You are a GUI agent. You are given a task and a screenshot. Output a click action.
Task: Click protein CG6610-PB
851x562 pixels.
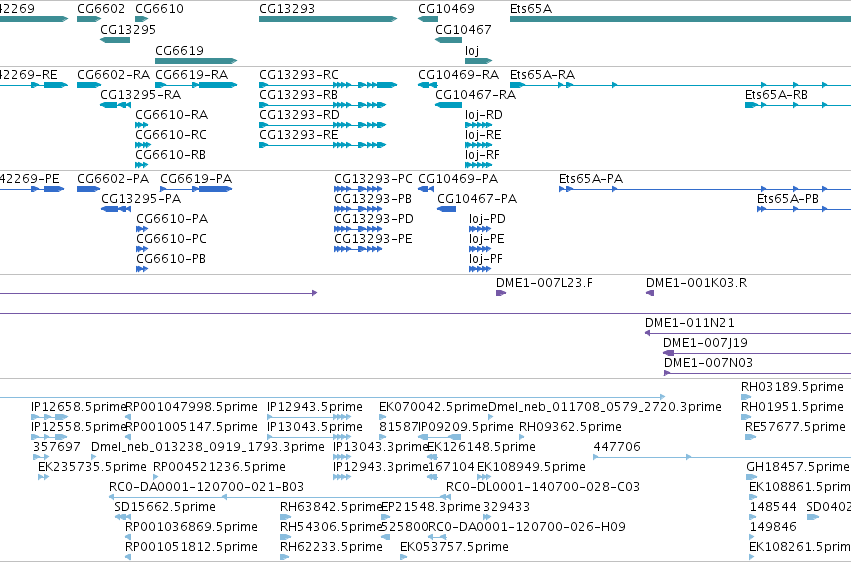142,270
